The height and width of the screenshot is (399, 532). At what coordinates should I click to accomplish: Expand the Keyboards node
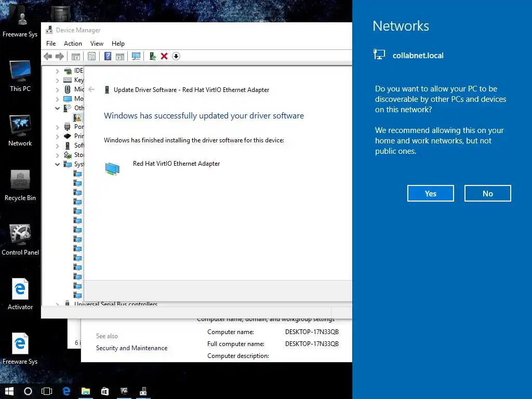point(57,81)
